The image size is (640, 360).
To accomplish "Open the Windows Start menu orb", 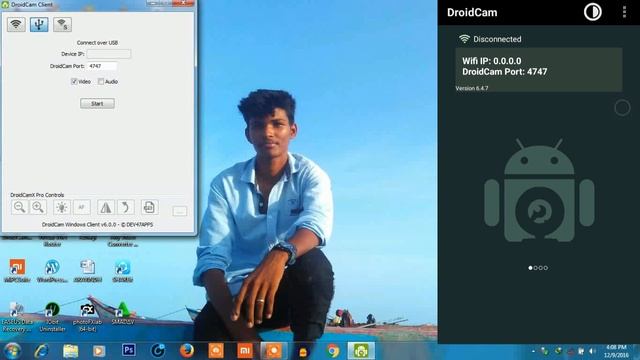I will [x=12, y=351].
